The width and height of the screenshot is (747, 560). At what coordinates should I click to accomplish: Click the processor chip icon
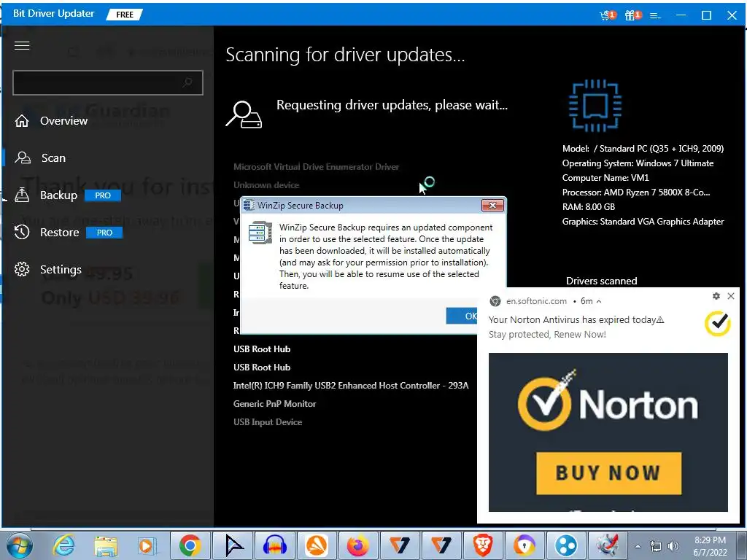pos(595,105)
